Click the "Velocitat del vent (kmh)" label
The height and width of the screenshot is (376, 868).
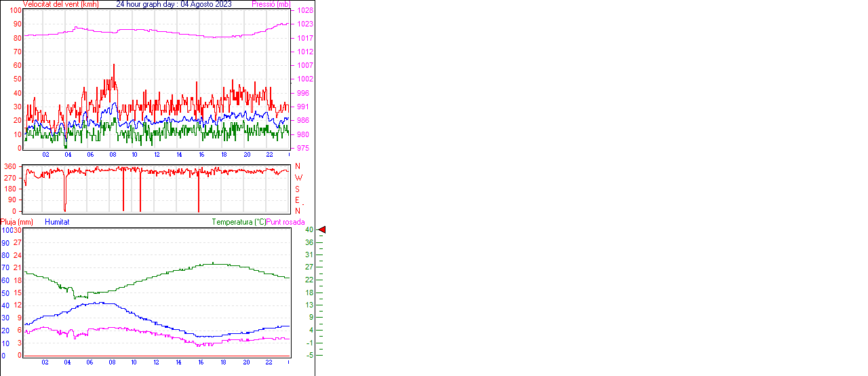(60, 4)
